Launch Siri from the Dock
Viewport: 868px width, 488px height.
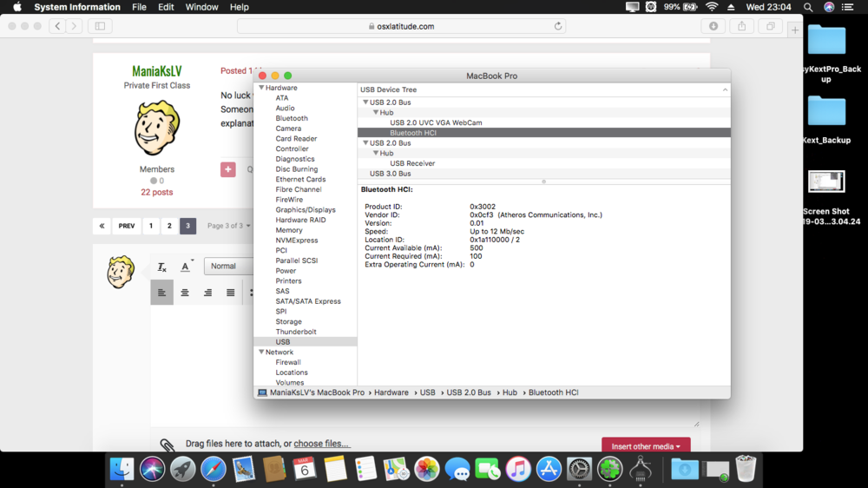tap(152, 469)
